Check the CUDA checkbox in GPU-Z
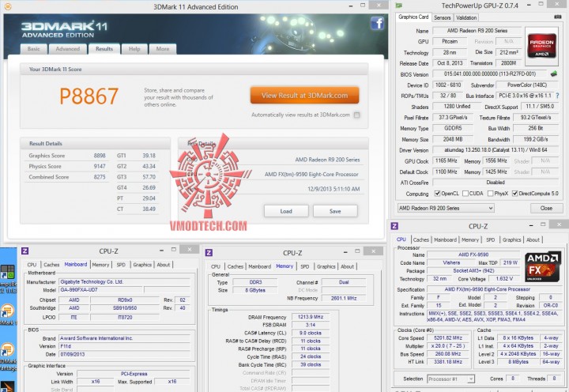The image size is (569, 392). [465, 194]
